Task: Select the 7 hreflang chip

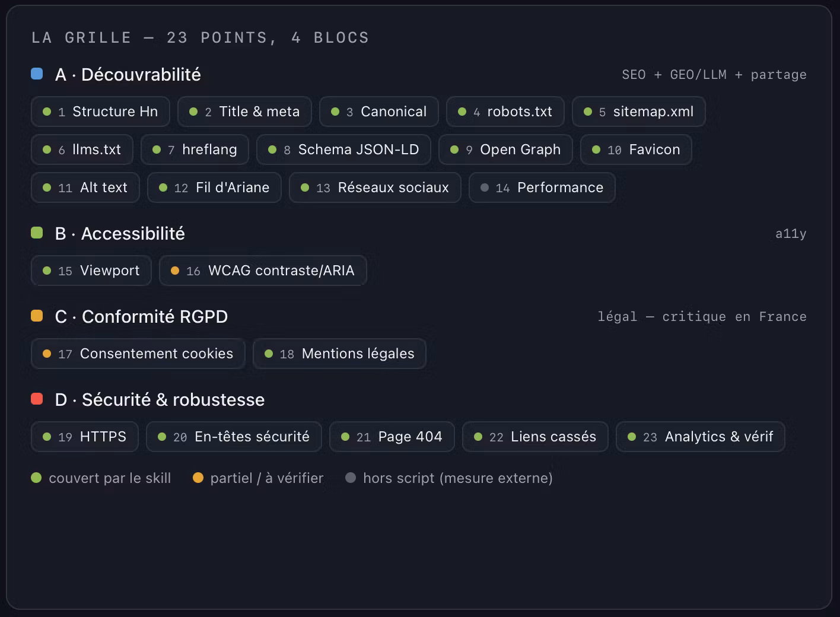Action: [x=195, y=150]
